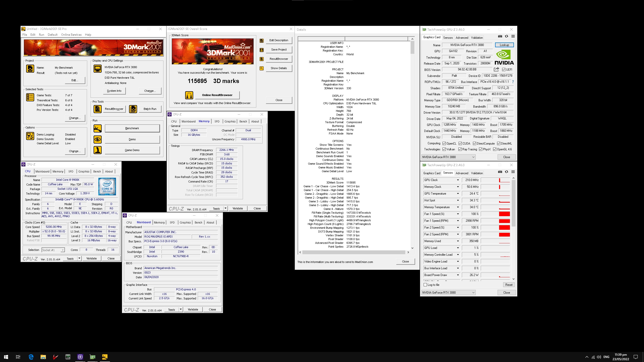
Task: Click the ResultBrowser icon in Overall Score window
Action: tap(262, 59)
